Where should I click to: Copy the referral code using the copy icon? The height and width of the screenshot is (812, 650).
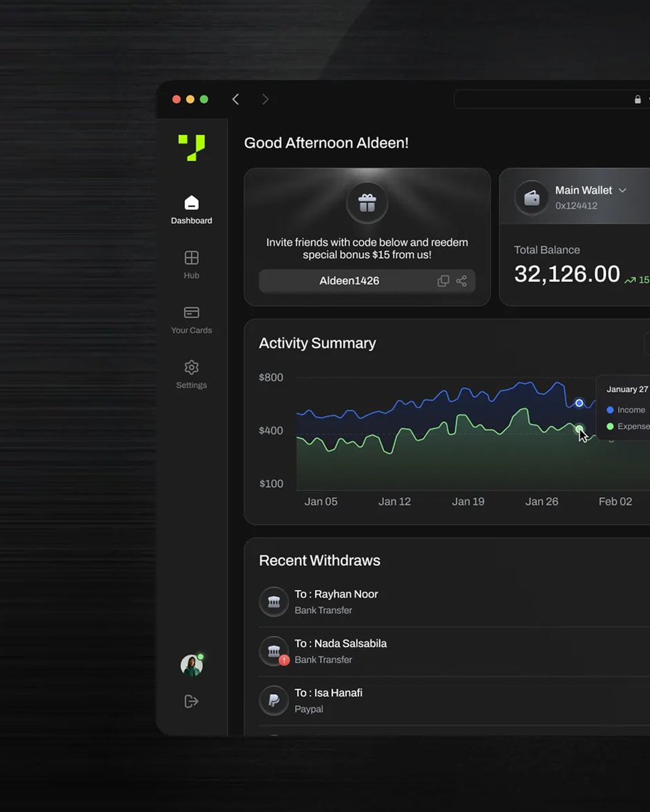point(443,280)
